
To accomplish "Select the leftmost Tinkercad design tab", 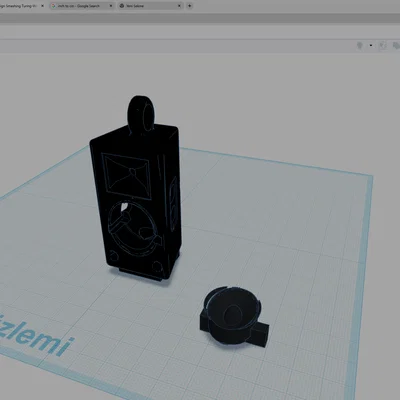I will pos(18,6).
